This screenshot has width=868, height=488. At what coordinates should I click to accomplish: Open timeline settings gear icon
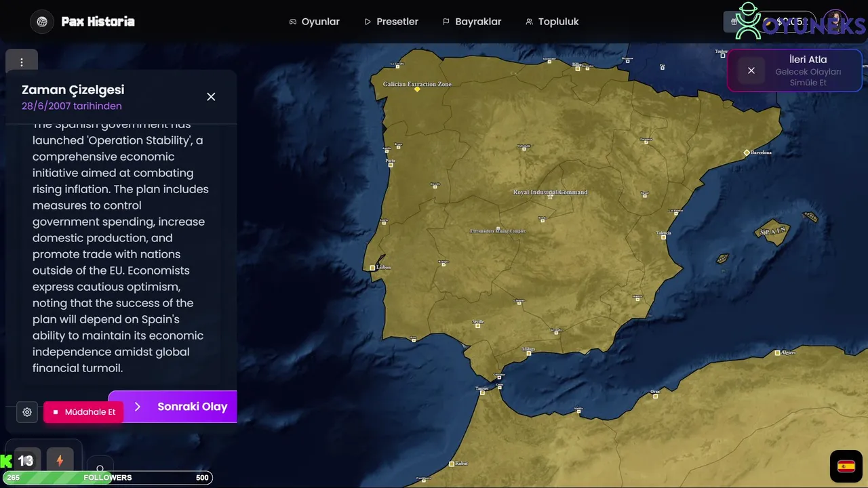[27, 411]
